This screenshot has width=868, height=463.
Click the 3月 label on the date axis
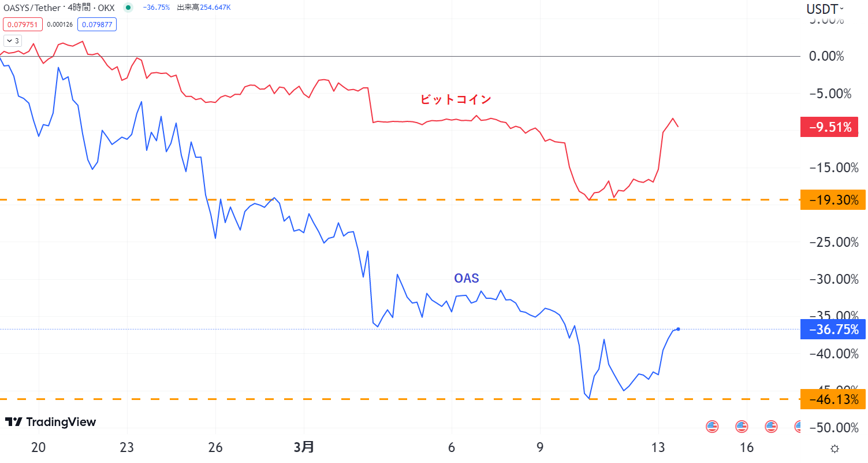tap(304, 447)
